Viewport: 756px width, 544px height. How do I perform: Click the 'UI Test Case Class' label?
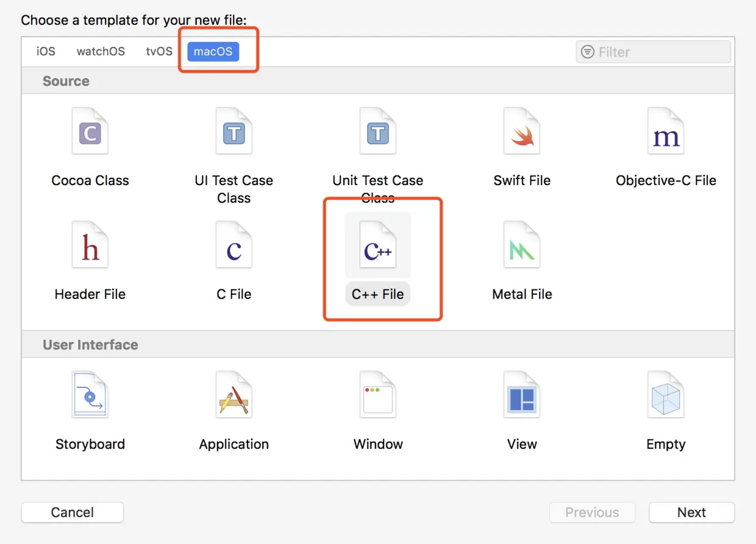[234, 189]
